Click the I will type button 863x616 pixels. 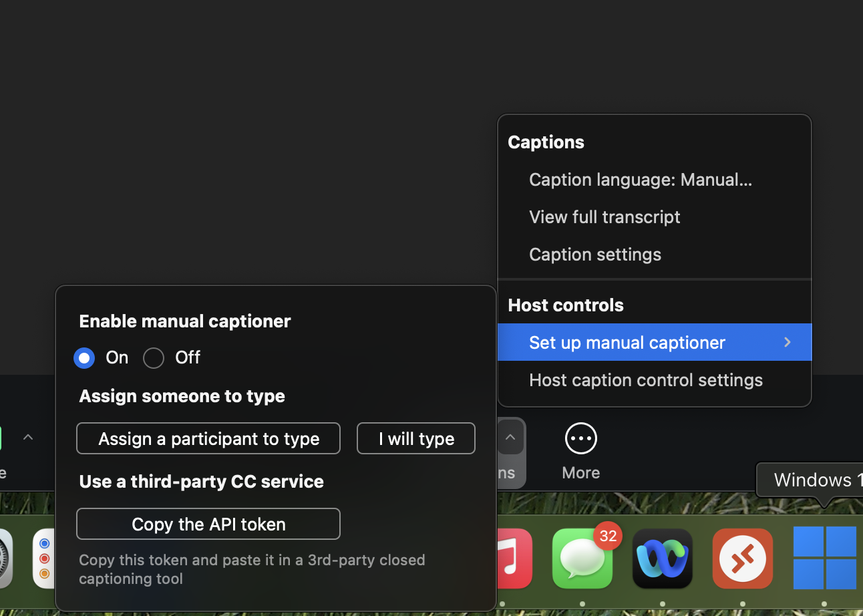click(415, 438)
